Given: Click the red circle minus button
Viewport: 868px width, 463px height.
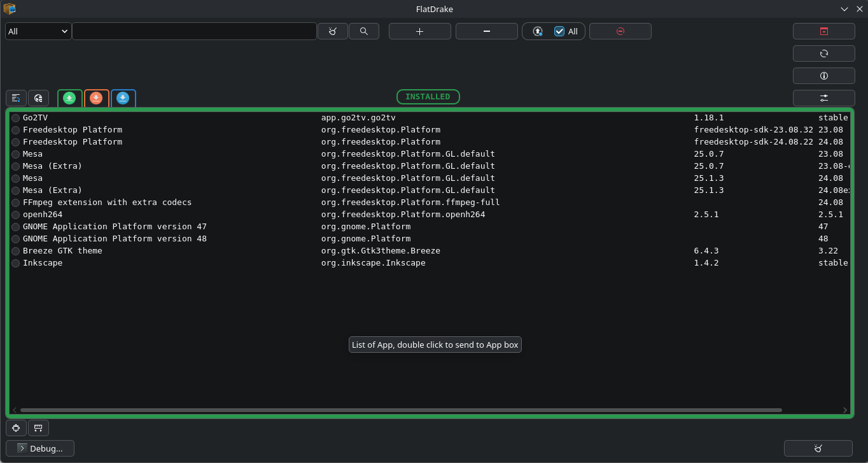Looking at the screenshot, I should (620, 31).
